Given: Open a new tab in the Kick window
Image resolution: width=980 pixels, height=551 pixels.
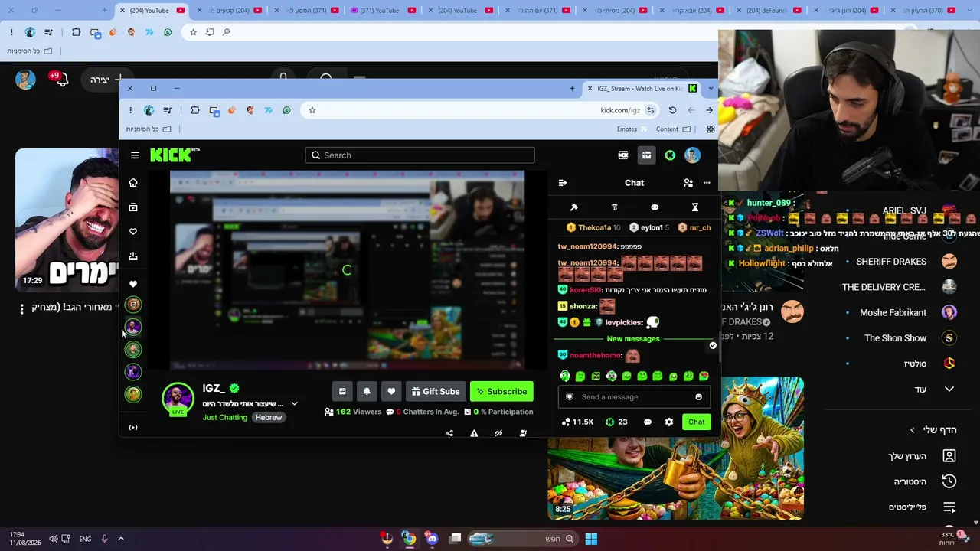Looking at the screenshot, I should [572, 89].
